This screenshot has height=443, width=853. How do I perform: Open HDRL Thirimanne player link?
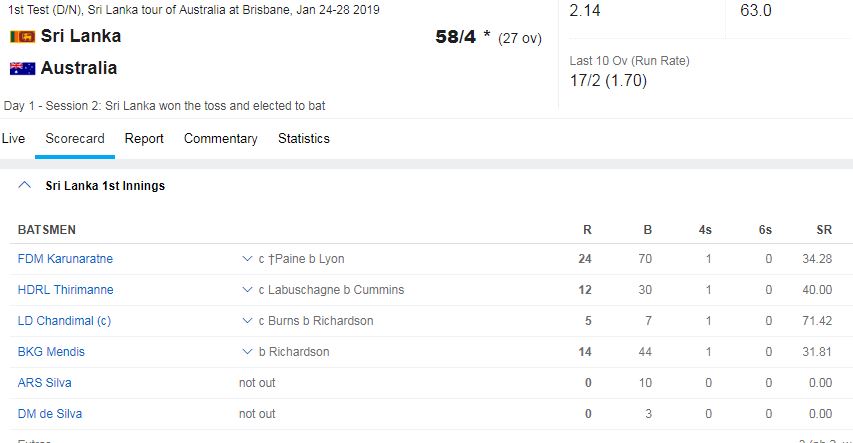click(65, 290)
